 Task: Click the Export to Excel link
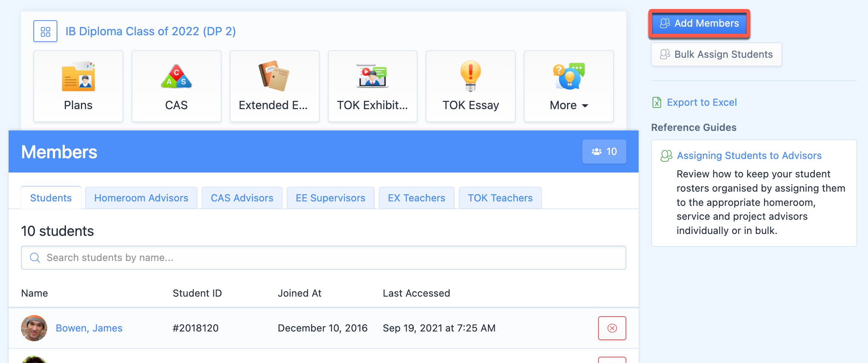[702, 102]
